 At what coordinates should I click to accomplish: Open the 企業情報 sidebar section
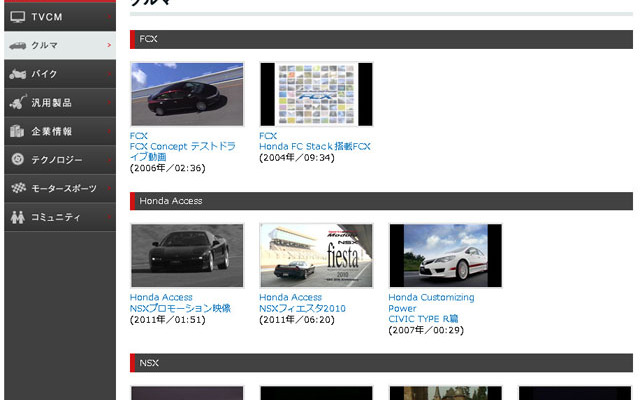pos(60,131)
